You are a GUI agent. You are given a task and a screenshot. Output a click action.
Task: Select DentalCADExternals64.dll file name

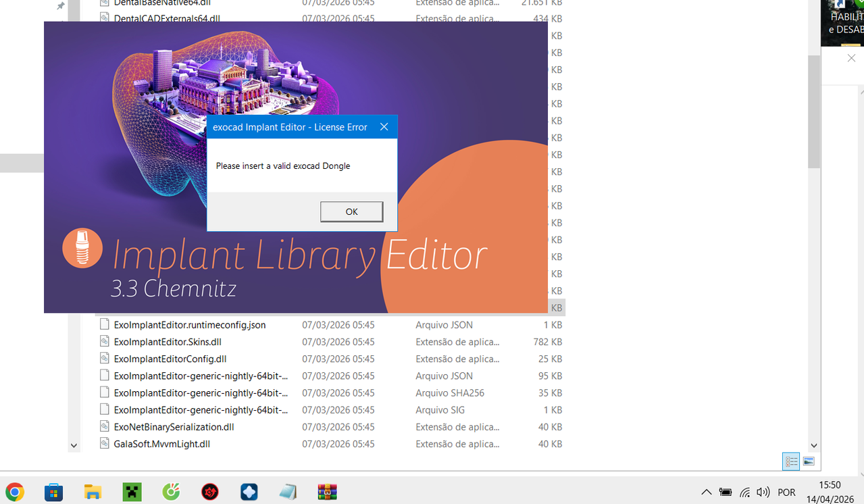tap(167, 18)
